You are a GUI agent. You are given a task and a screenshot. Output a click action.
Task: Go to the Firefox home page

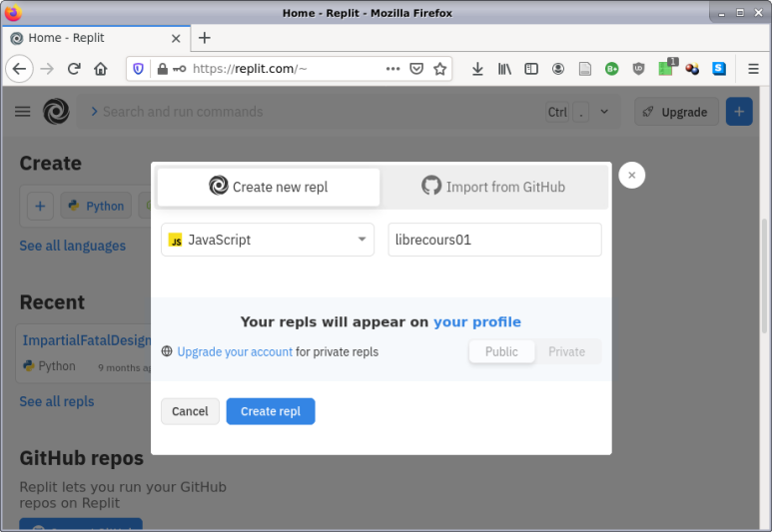pos(101,69)
